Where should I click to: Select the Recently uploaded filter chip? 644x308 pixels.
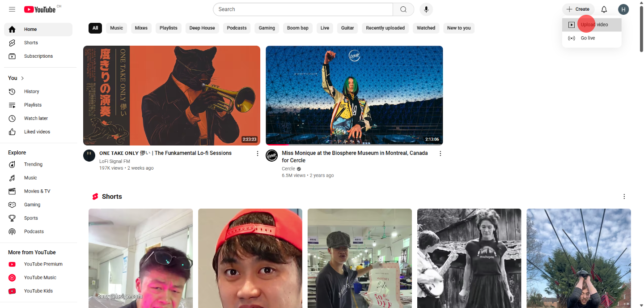tap(385, 28)
